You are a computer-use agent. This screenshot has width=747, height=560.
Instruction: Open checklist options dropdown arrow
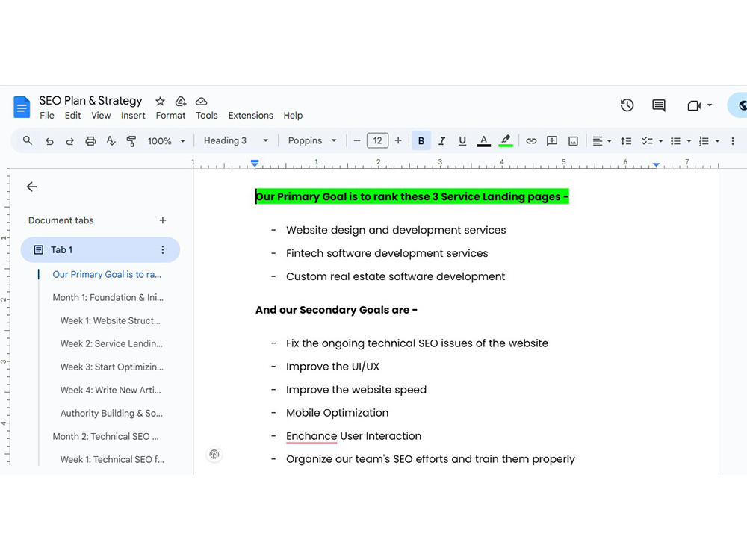(660, 141)
